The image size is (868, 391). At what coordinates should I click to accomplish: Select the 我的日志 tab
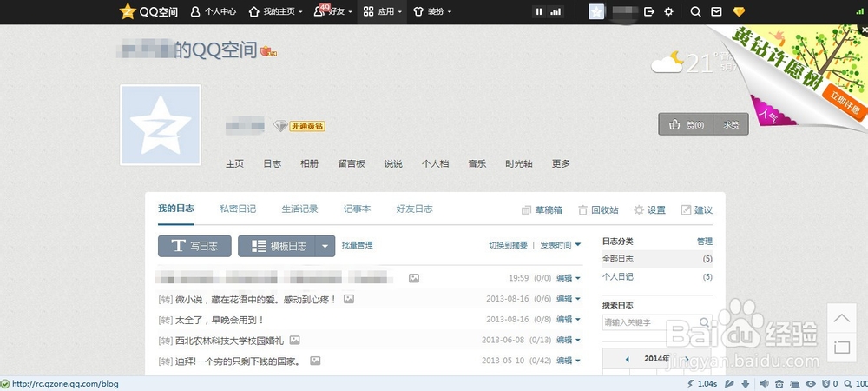(x=176, y=209)
